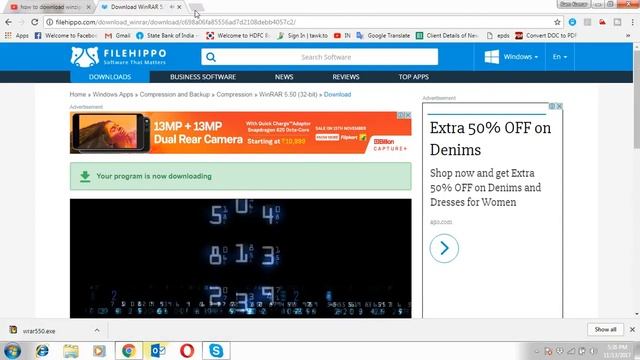Click the green download arrow icon

pos(85,176)
